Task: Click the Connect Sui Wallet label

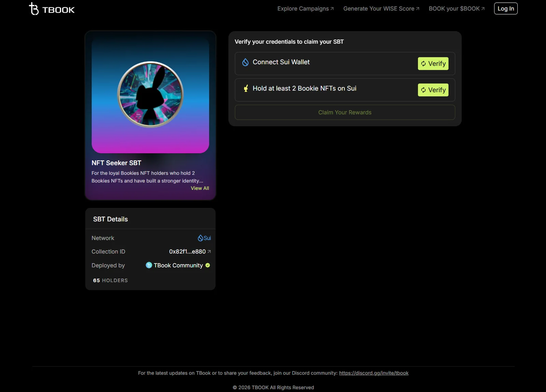Action: pos(281,62)
